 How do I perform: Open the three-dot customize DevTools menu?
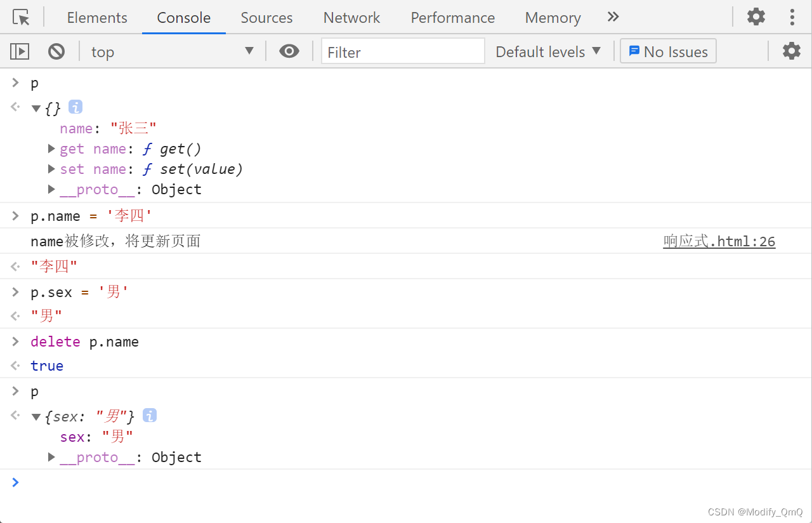pyautogui.click(x=792, y=17)
